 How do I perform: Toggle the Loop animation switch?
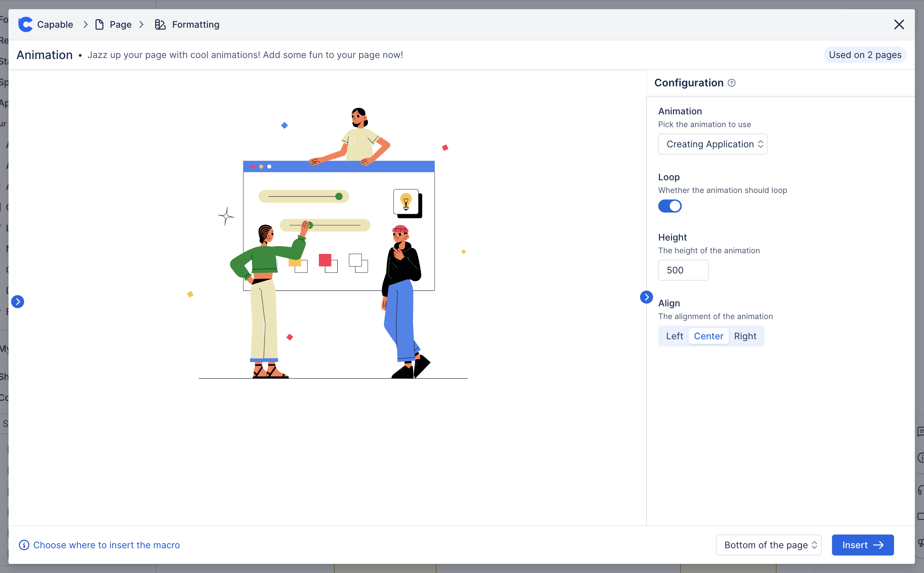tap(670, 206)
